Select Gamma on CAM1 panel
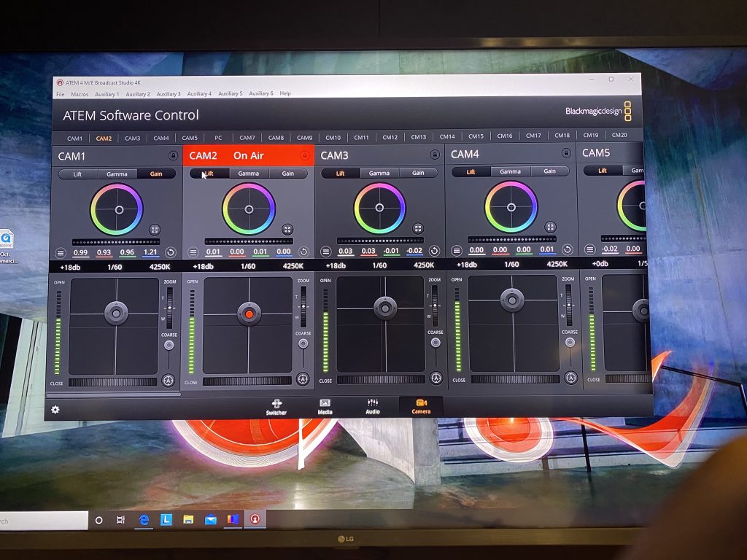Image resolution: width=747 pixels, height=560 pixels. point(117,174)
